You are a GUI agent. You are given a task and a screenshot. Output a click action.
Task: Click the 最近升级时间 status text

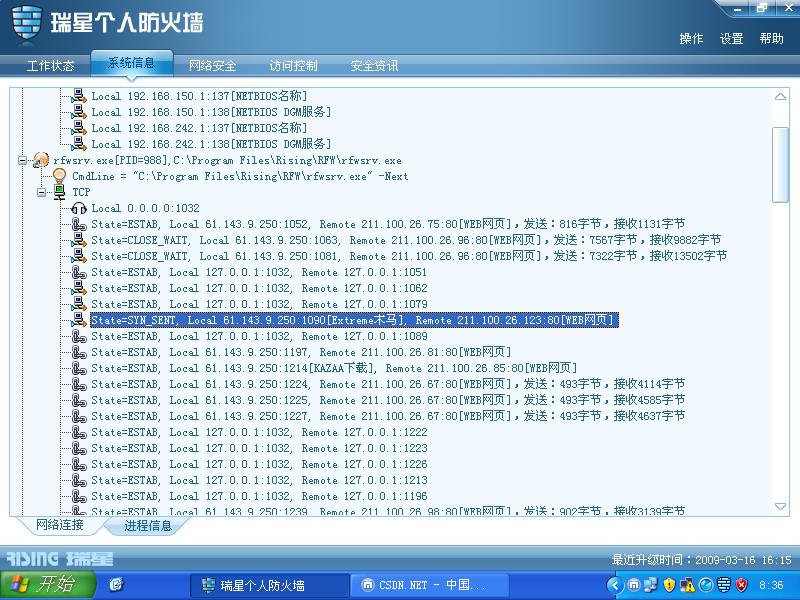pos(702,560)
